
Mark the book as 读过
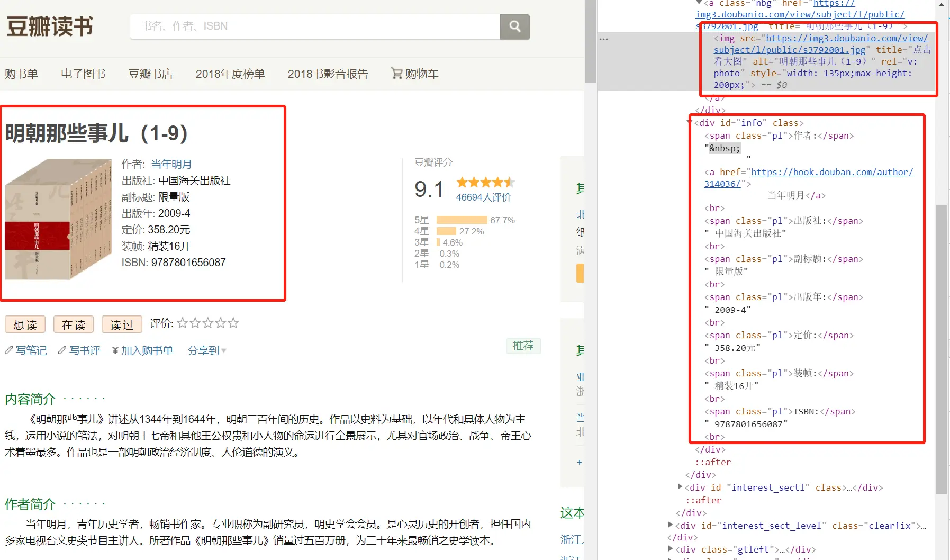point(122,324)
